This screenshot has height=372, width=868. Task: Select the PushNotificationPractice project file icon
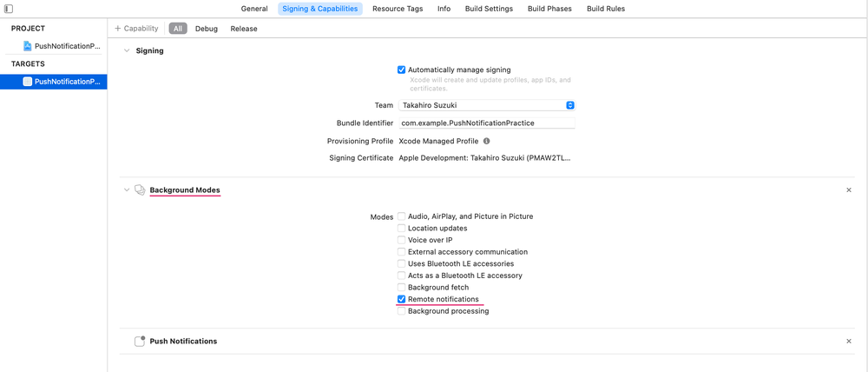point(27,46)
